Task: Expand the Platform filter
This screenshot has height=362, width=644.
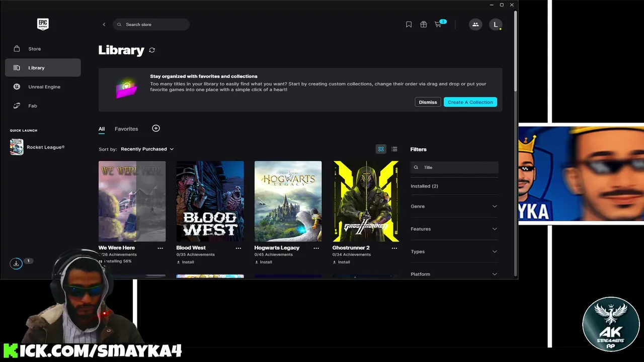Action: (454, 274)
